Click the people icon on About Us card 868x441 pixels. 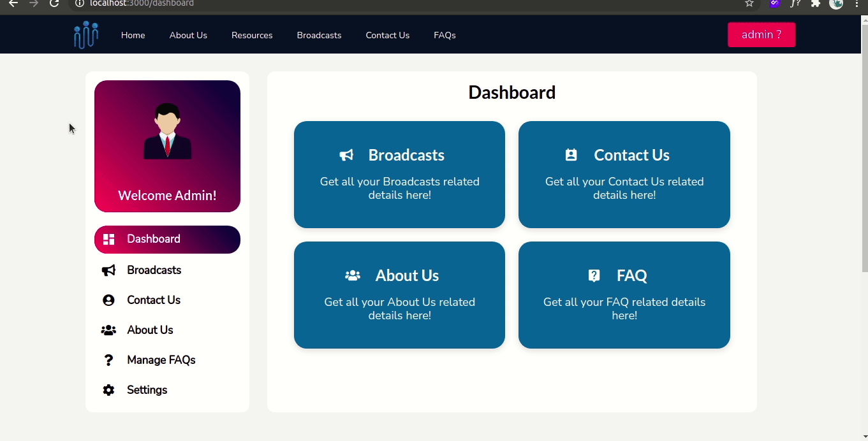[x=353, y=275]
